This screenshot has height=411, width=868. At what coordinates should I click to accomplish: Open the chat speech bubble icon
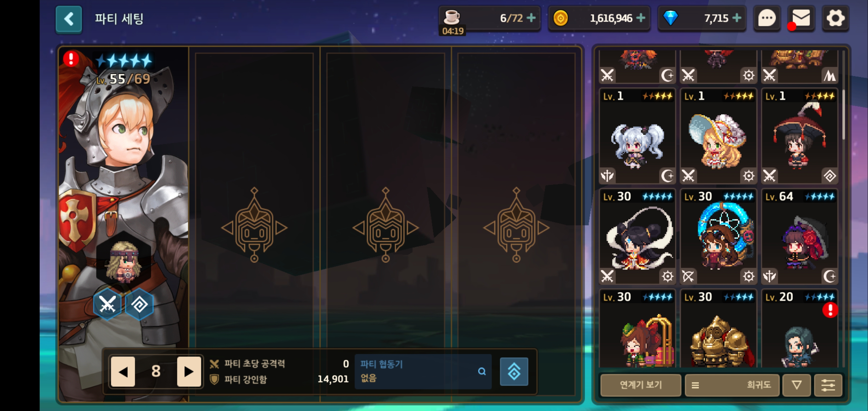767,18
